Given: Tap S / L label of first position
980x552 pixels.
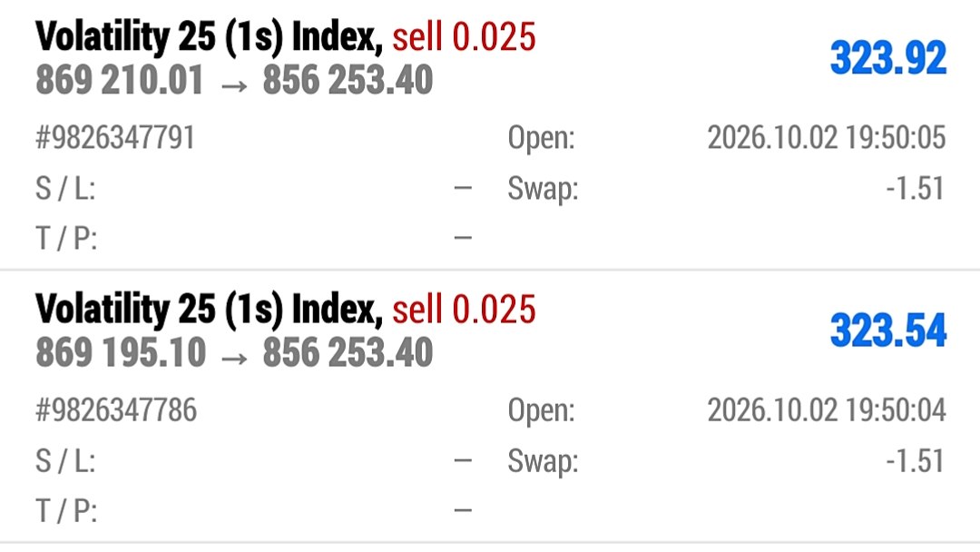Looking at the screenshot, I should tap(65, 189).
